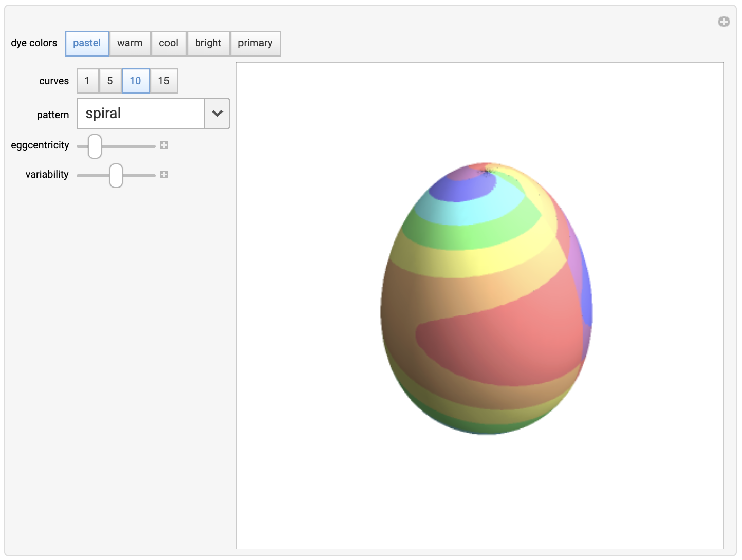Click the pattern label text
Viewport: 742px width, 560px height.
(52, 114)
